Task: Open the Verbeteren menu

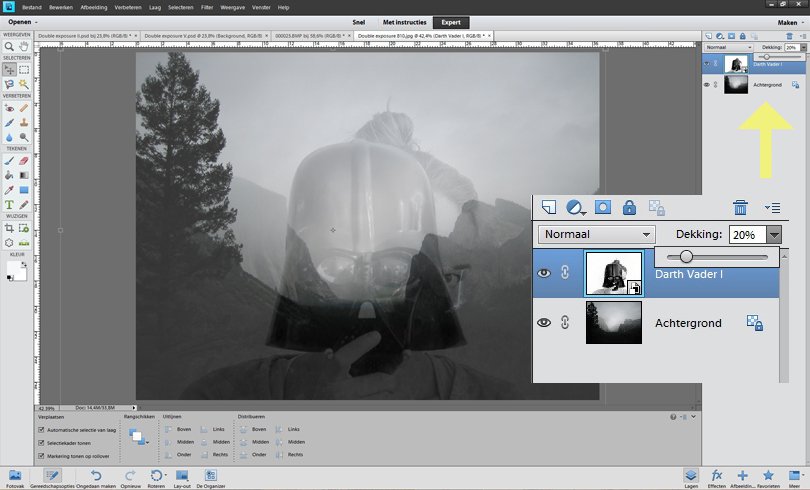Action: click(x=128, y=8)
